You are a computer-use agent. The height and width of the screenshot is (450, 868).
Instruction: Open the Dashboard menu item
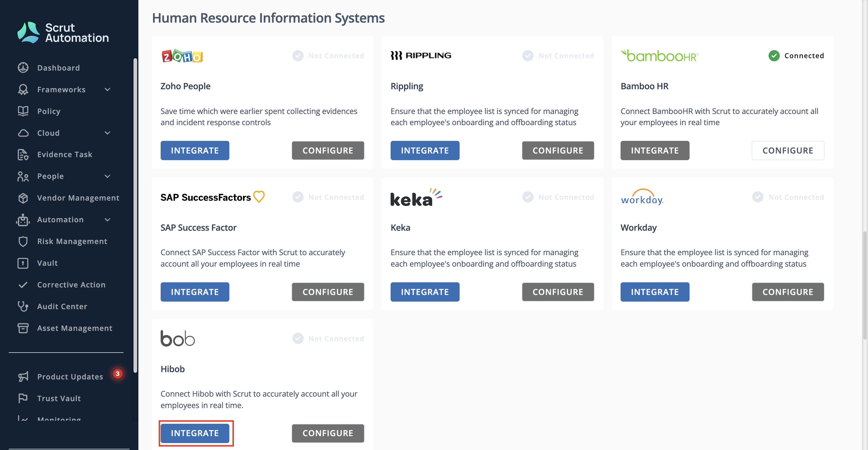(x=59, y=68)
